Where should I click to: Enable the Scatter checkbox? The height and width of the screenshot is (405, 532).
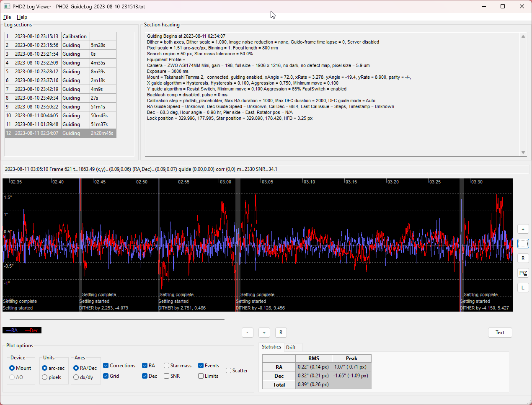(229, 371)
